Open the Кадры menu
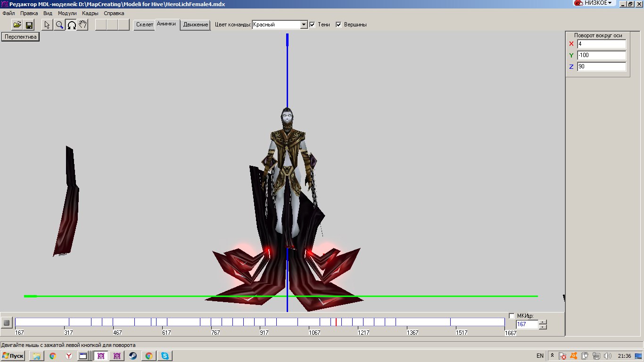644x362 pixels. tap(90, 13)
